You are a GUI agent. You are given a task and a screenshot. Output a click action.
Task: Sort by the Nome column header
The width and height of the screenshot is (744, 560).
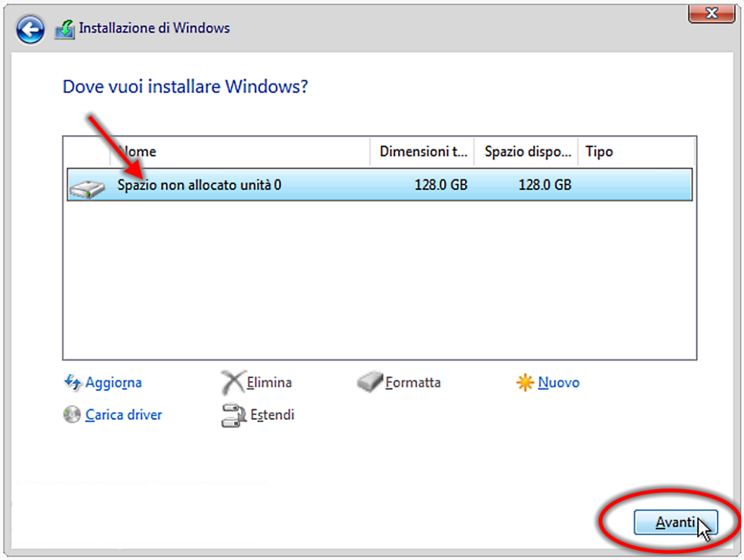240,152
